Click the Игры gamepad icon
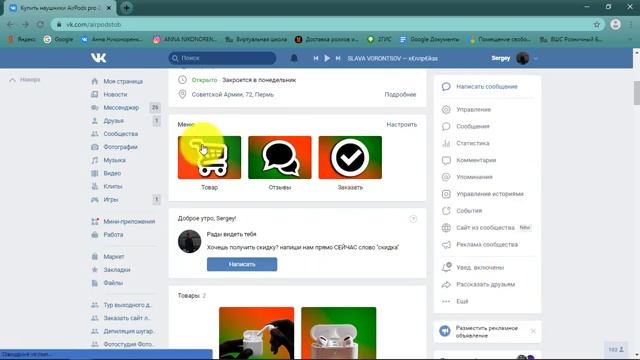The width and height of the screenshot is (640, 360). click(x=95, y=200)
